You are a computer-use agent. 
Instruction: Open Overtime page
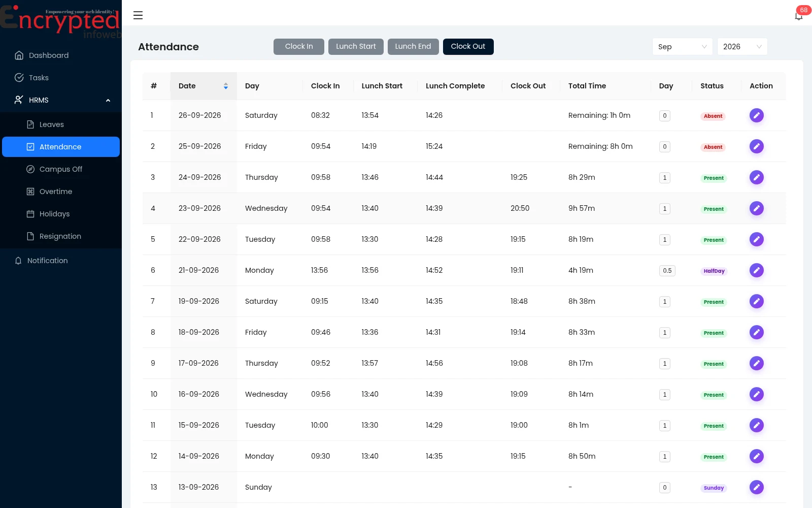click(61, 192)
